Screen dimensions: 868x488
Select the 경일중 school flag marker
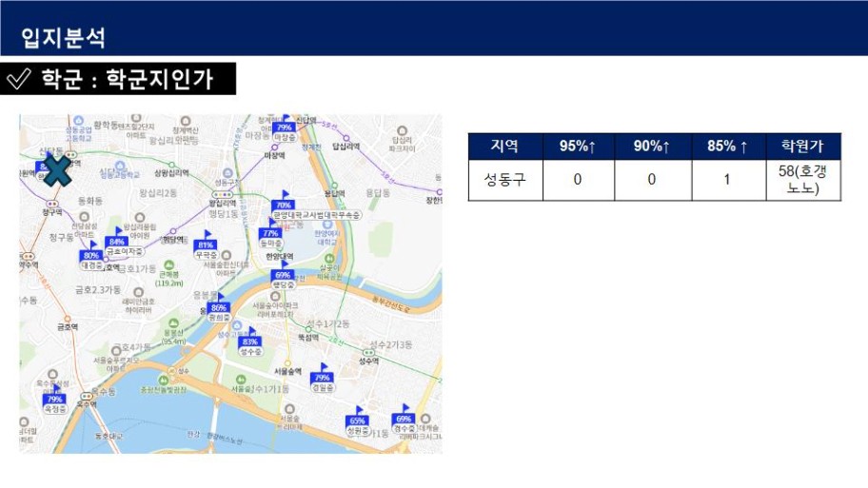click(323, 379)
